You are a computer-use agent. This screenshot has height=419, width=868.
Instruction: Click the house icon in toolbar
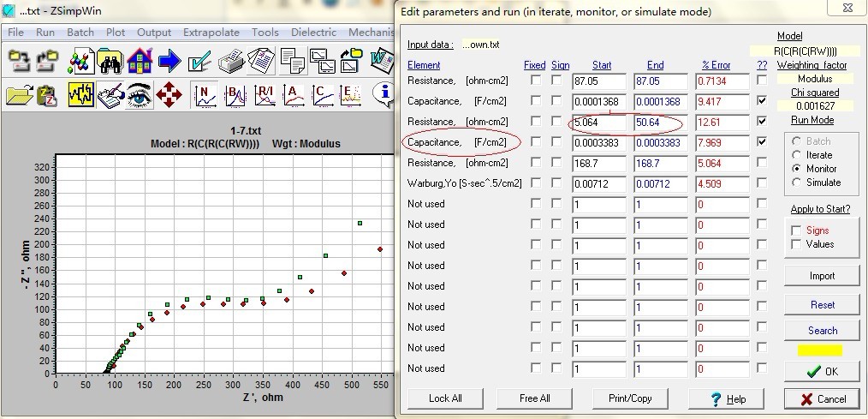[x=140, y=61]
